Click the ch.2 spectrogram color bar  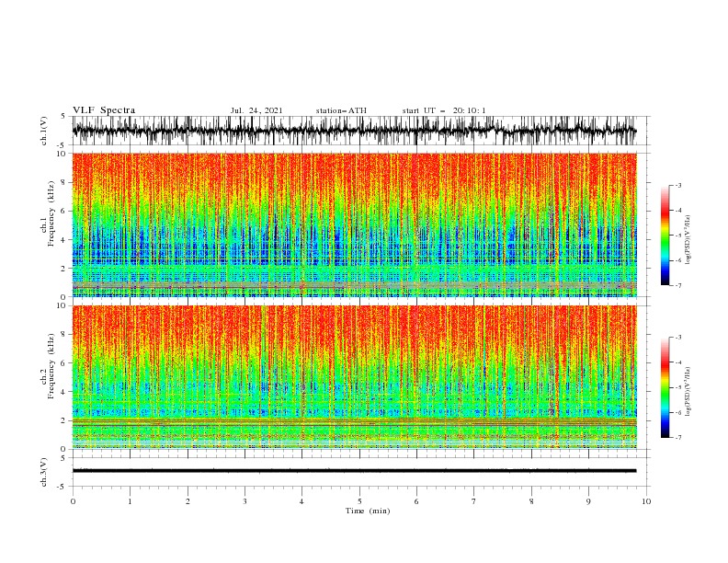coord(665,387)
